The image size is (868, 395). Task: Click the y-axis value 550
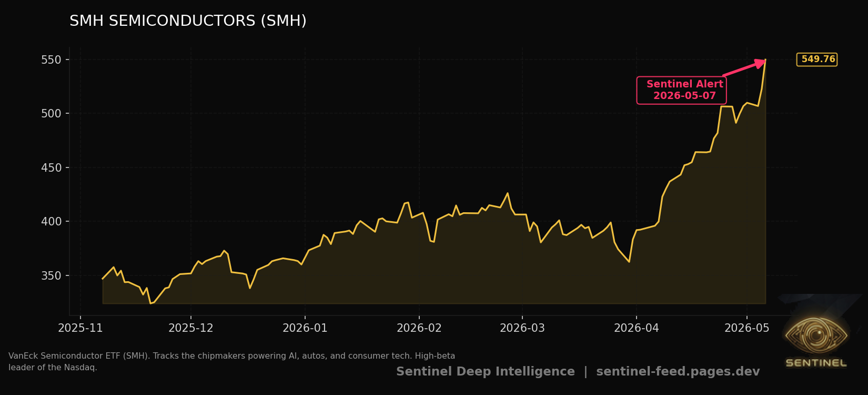(51, 60)
